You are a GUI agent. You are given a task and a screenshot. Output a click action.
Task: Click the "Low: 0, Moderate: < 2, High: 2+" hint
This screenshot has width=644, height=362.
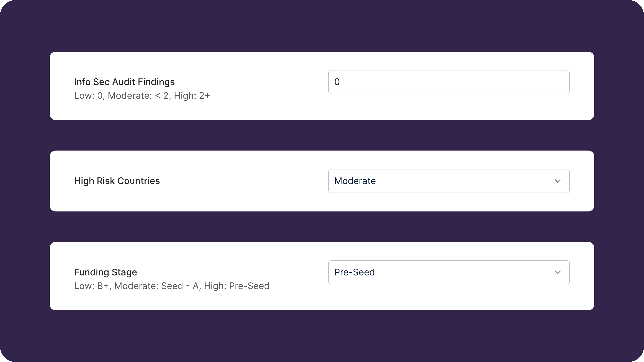(142, 96)
